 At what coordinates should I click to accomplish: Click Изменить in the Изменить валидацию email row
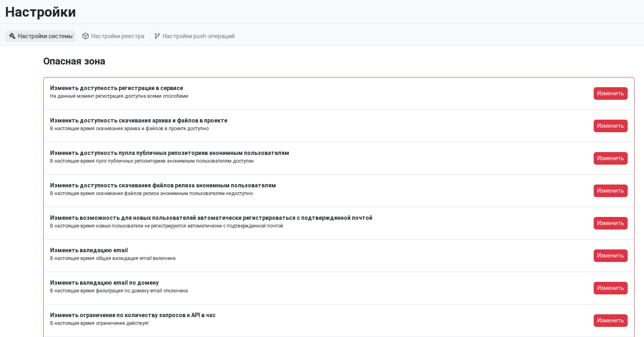coord(610,255)
